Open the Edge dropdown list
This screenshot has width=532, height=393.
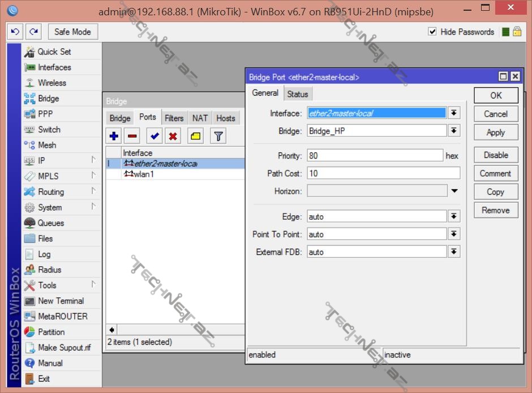454,217
